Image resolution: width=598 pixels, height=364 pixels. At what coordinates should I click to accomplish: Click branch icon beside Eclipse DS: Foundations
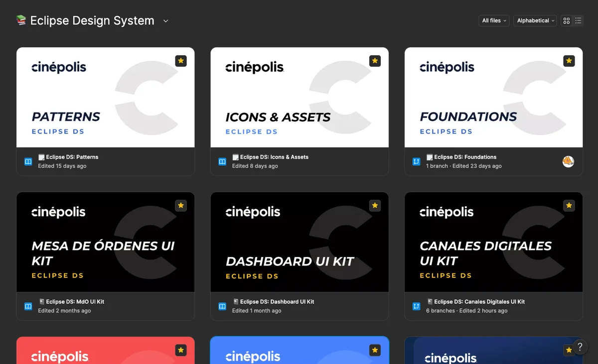[x=417, y=161]
